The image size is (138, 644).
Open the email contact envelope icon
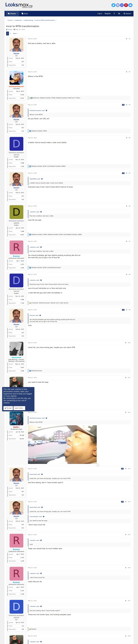(130, 5)
